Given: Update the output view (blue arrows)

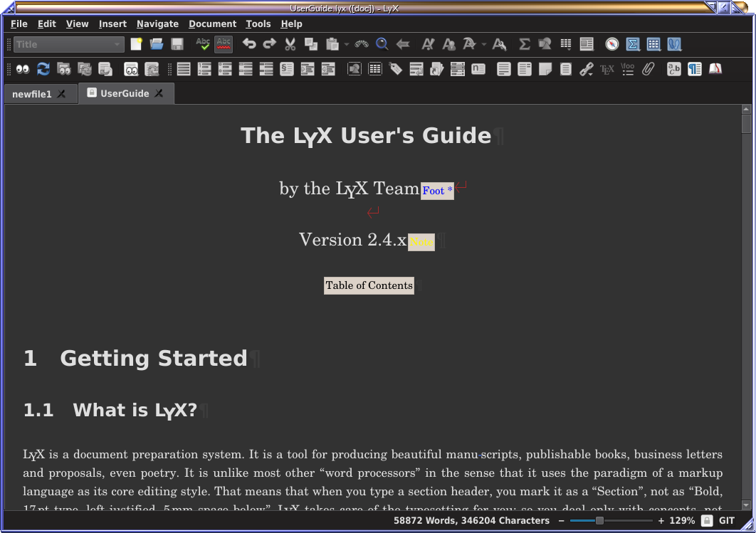Looking at the screenshot, I should click(x=43, y=69).
